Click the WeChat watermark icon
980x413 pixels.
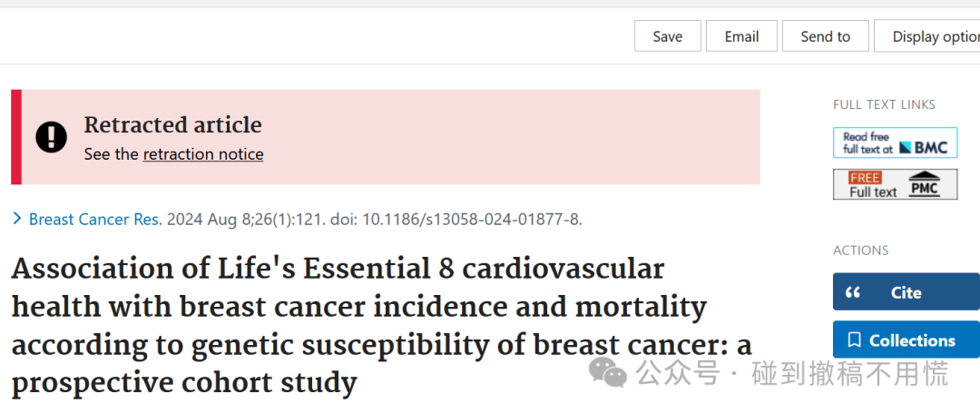[x=607, y=373]
